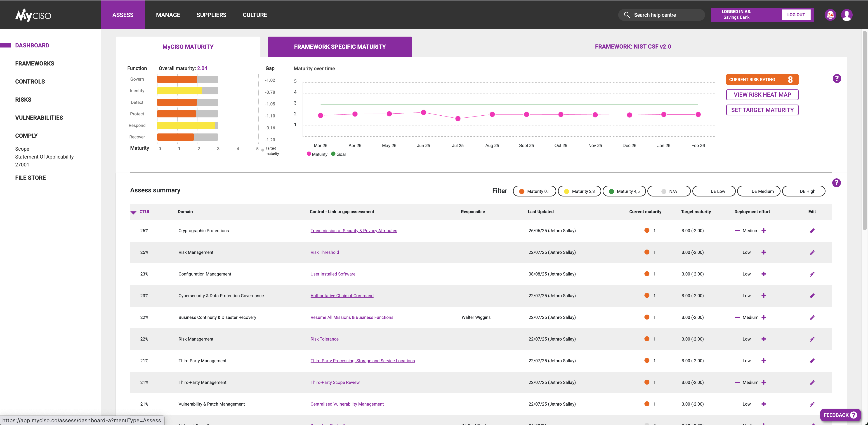The width and height of the screenshot is (868, 425).
Task: Open the notifications bell showing 34
Action: [x=830, y=15]
